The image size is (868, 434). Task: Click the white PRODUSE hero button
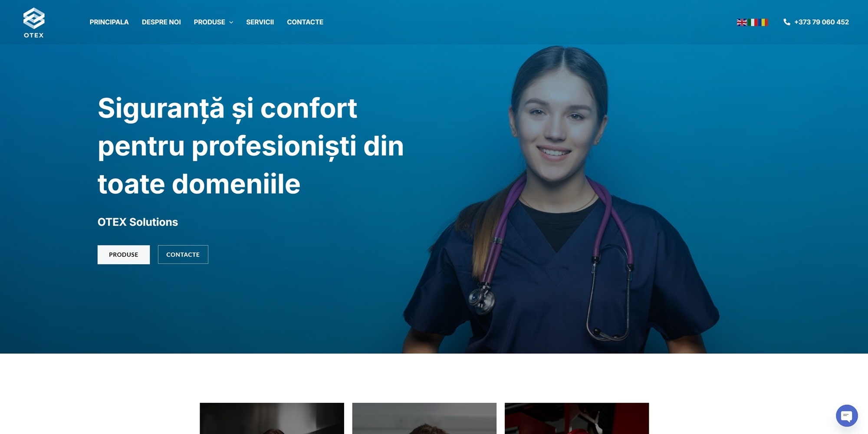124,254
